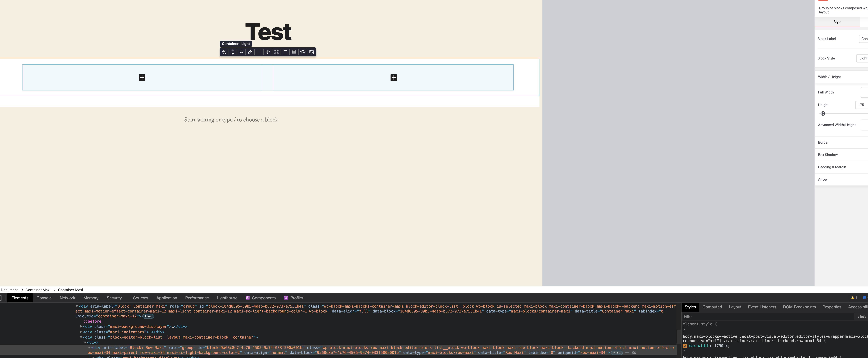Duplicate the block with overlapping squares icon
Screen dimensions: 868x358
pos(285,52)
